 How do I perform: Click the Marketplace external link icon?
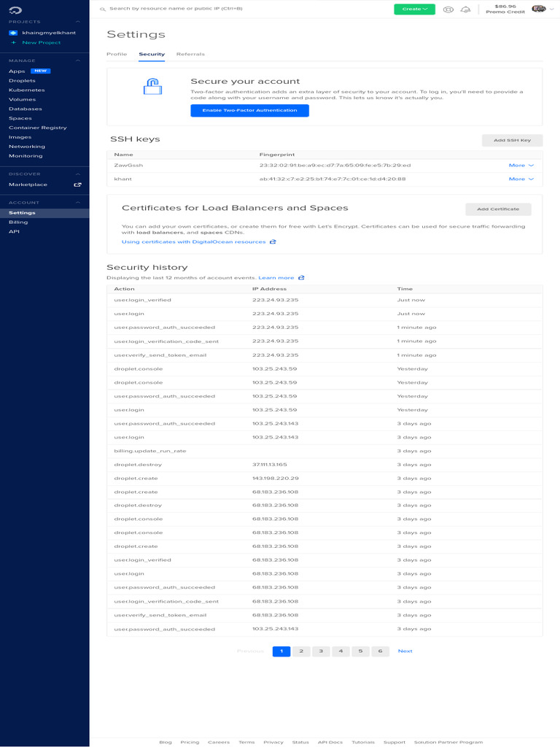[x=77, y=185]
